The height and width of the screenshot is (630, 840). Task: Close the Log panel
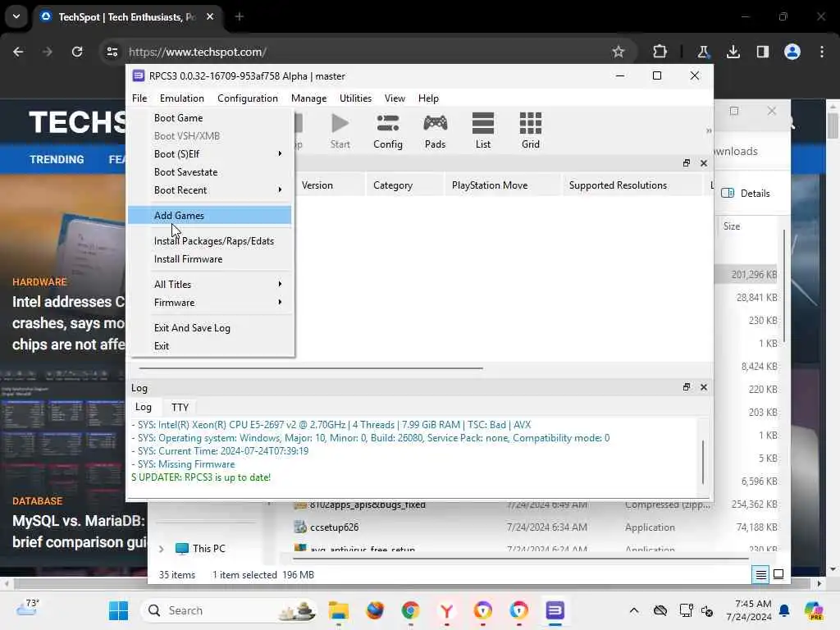(703, 387)
